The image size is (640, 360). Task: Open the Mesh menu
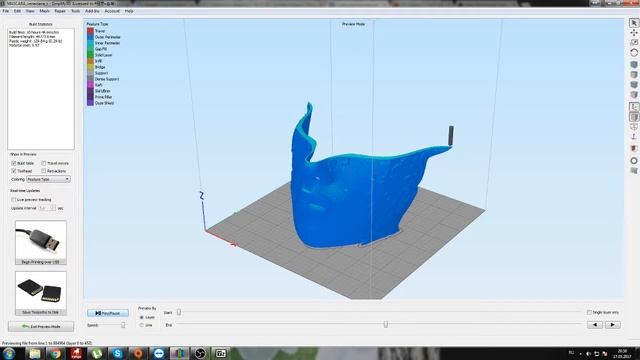click(x=44, y=11)
